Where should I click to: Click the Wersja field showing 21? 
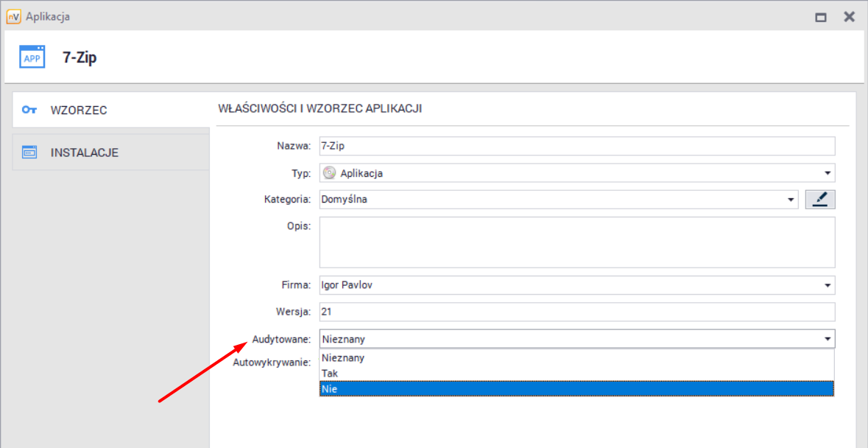(x=576, y=312)
